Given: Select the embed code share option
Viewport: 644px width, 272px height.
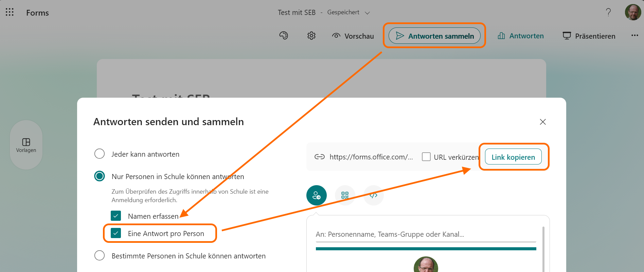Looking at the screenshot, I should [373, 195].
